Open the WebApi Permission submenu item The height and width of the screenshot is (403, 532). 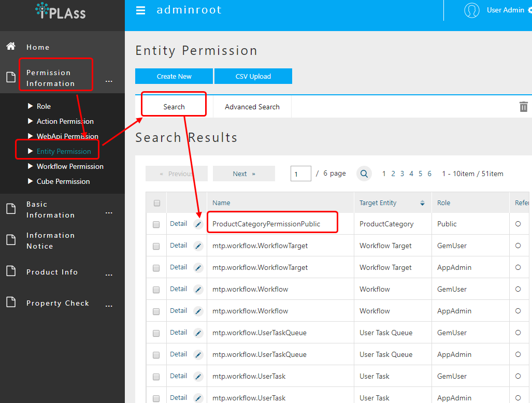pyautogui.click(x=67, y=136)
